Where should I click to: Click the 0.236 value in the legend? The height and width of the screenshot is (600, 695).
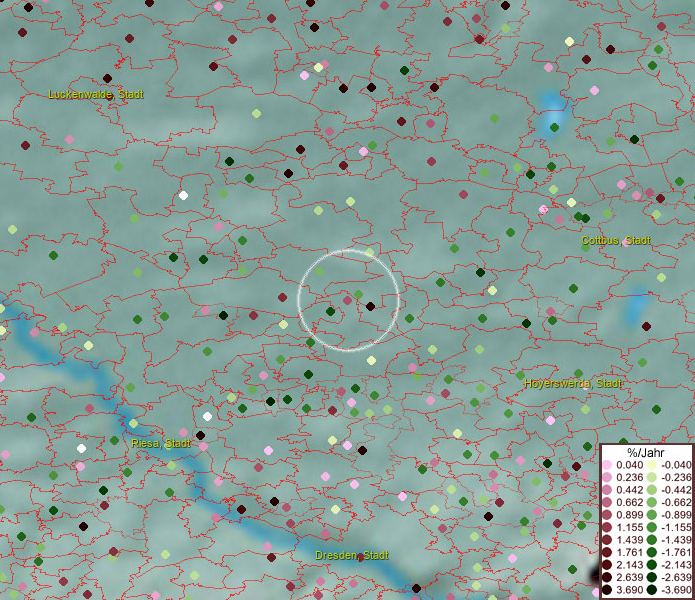[x=629, y=478]
